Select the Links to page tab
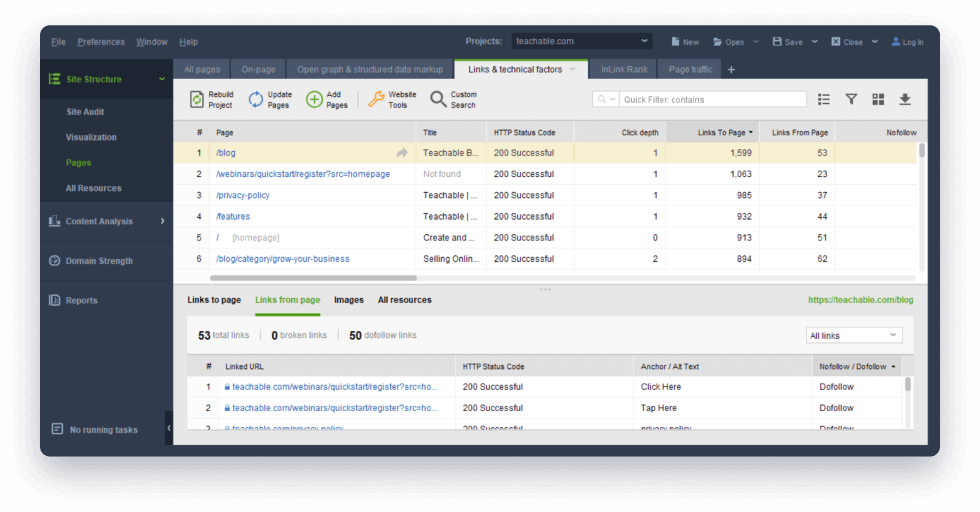The image size is (980, 512). pos(214,300)
